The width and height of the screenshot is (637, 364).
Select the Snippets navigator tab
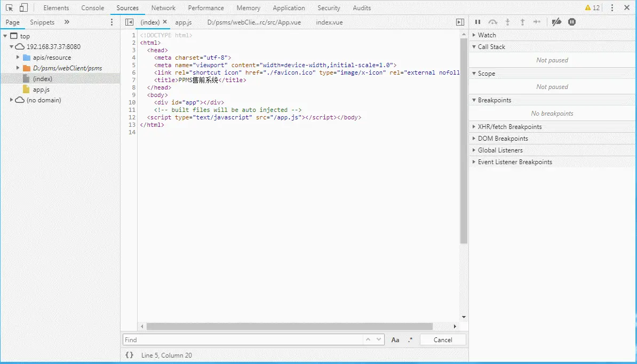[x=42, y=22]
